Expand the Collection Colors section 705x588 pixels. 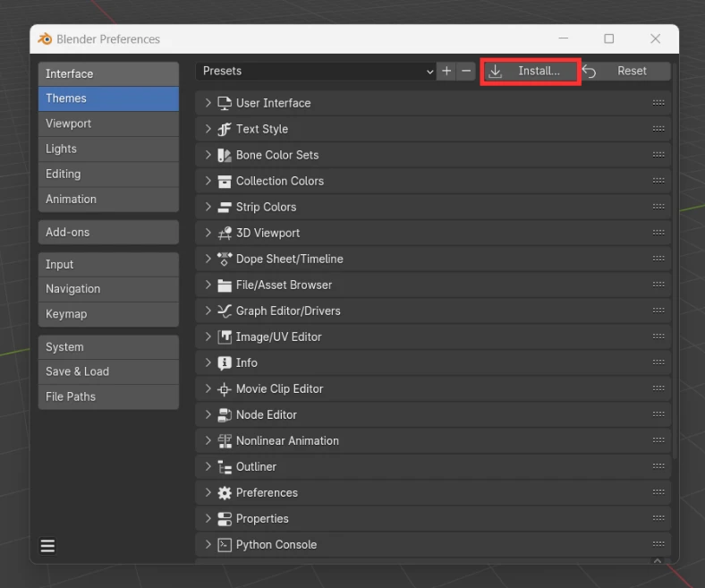208,181
